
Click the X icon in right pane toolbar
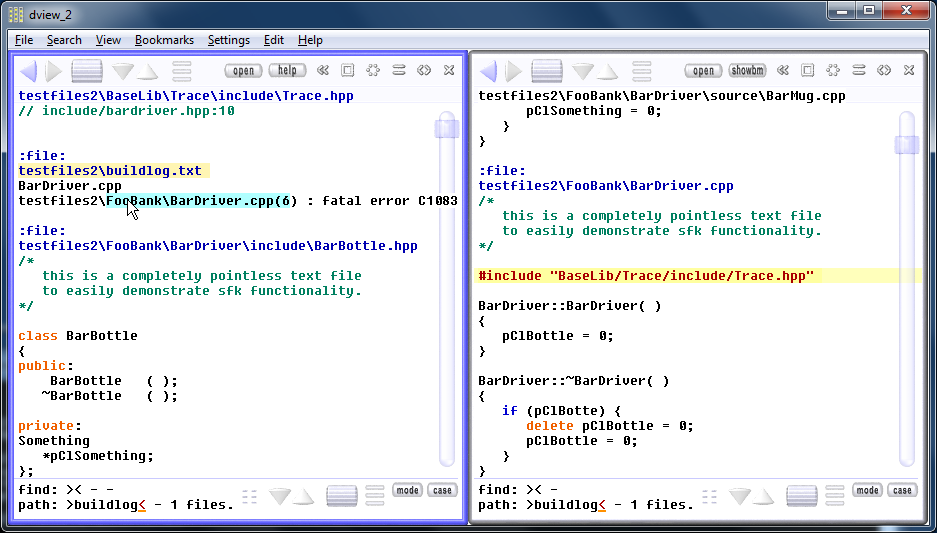[909, 71]
